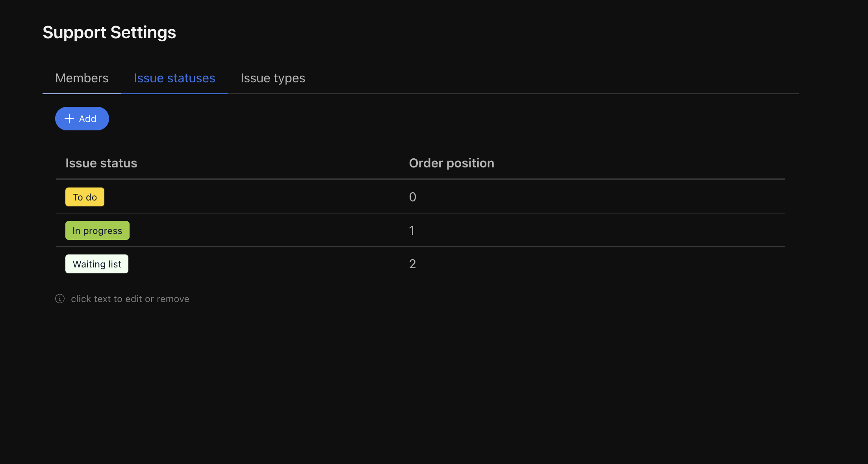This screenshot has height=464, width=868.
Task: Edit the yellow To do status
Action: 85,197
